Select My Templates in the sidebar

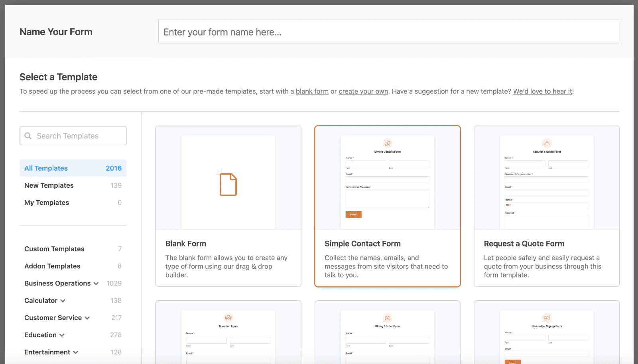tap(46, 202)
